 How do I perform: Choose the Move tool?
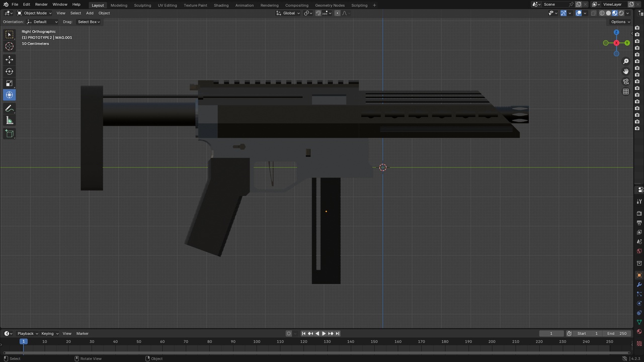pyautogui.click(x=10, y=59)
